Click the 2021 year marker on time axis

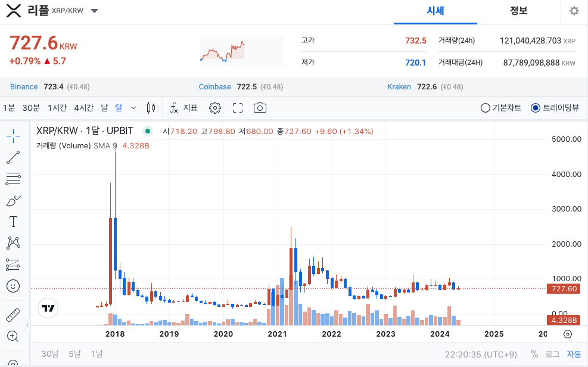[277, 334]
